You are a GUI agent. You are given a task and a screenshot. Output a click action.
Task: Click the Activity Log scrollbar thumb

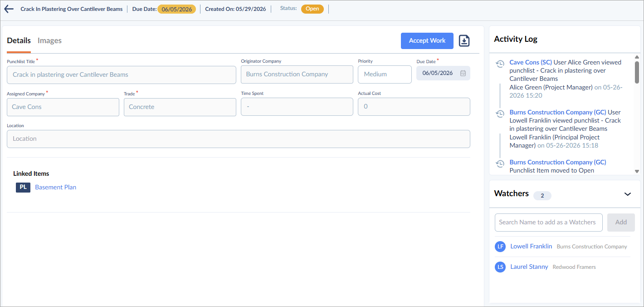637,73
